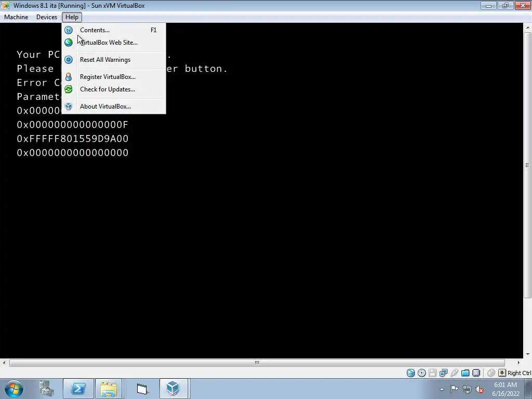Click the floppy disk status icon
Image resolution: width=532 pixels, height=399 pixels.
[433, 373]
